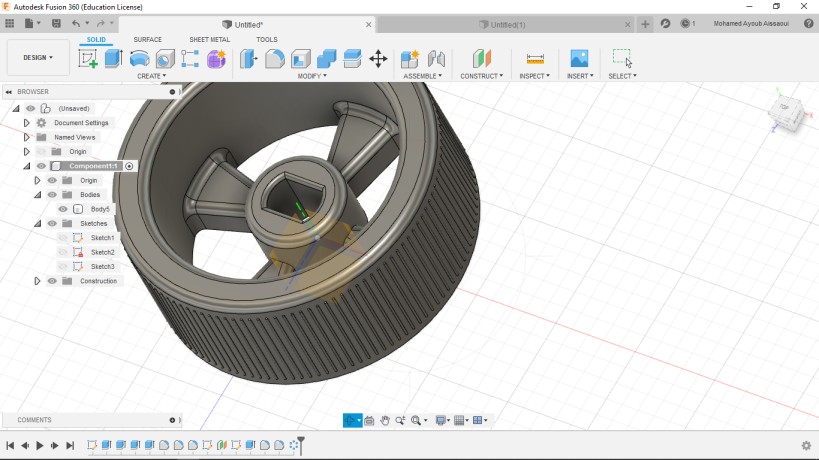Jump to timeline end

70,445
